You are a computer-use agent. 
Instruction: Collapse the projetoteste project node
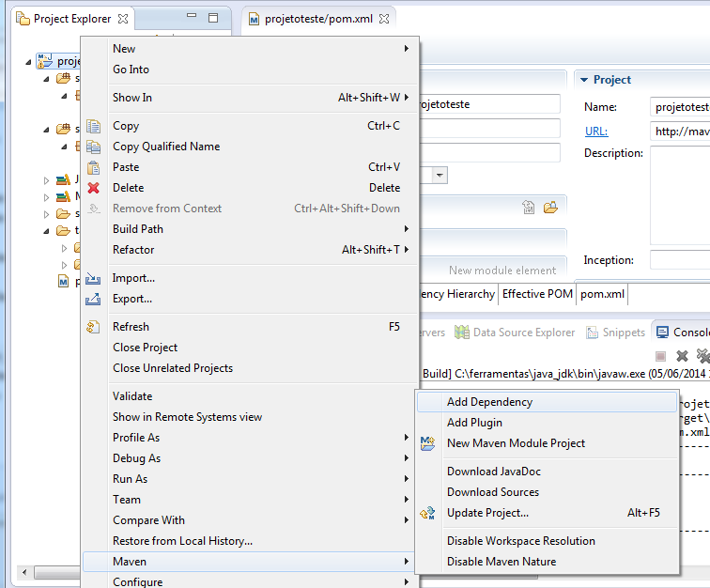(x=28, y=62)
